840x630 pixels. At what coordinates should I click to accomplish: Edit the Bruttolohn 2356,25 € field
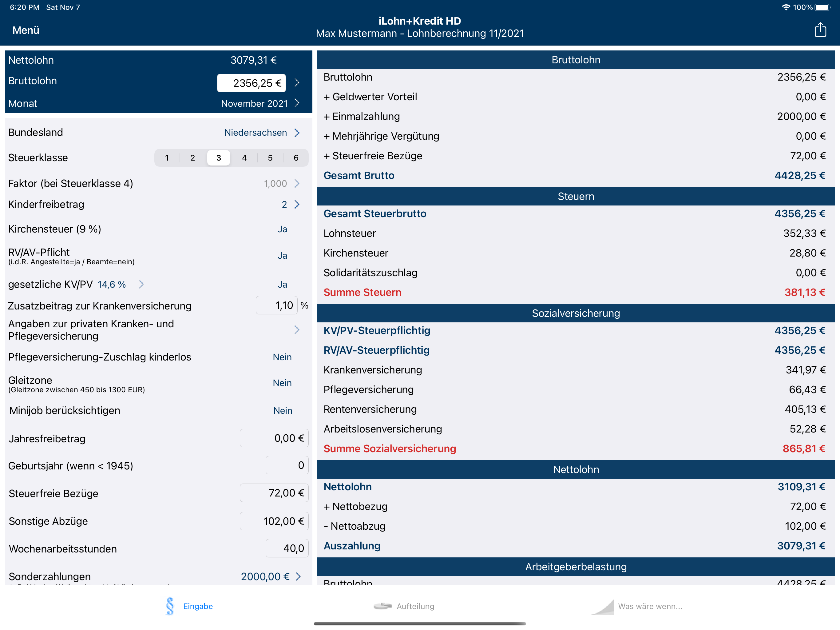[x=252, y=83]
